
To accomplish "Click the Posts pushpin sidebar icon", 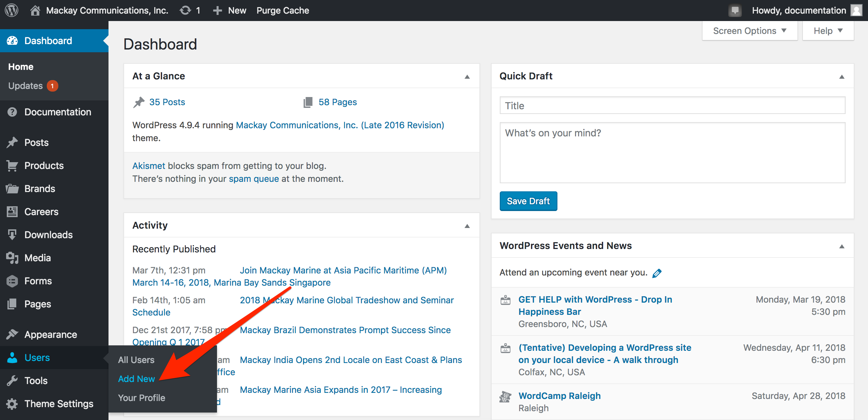I will (x=12, y=142).
